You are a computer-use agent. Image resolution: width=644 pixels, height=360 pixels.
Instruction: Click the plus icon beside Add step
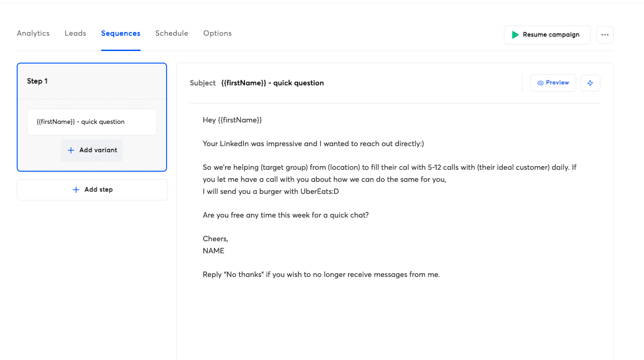click(x=76, y=190)
